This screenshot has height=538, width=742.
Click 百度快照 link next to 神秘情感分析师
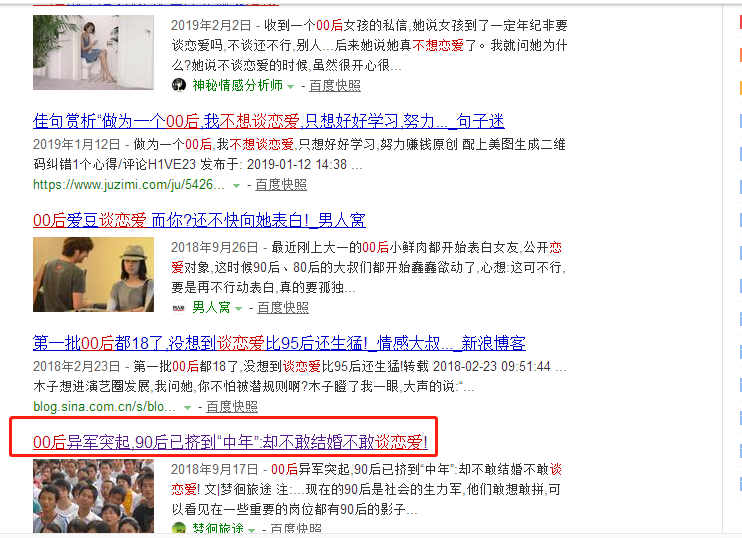tap(335, 86)
